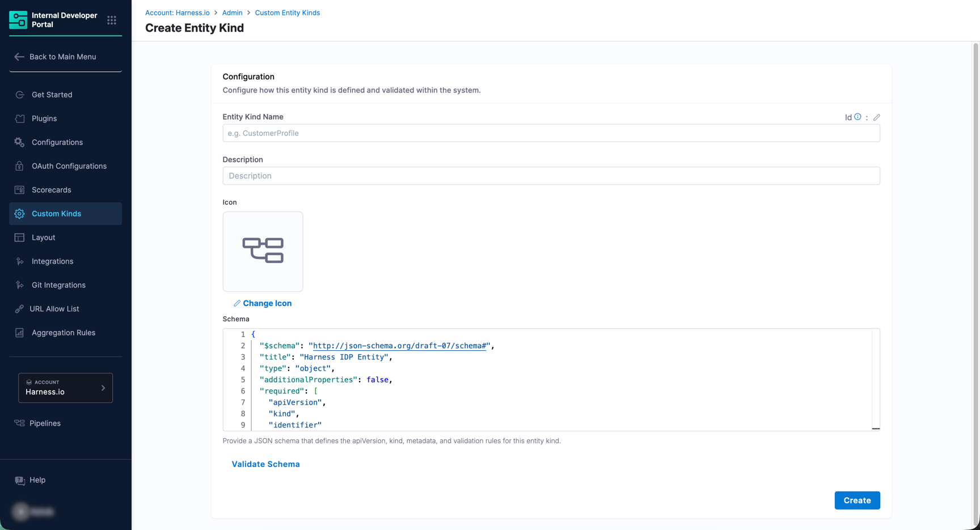This screenshot has height=530, width=980.
Task: Click the Harness Internal Developer Portal logo
Action: pos(18,20)
